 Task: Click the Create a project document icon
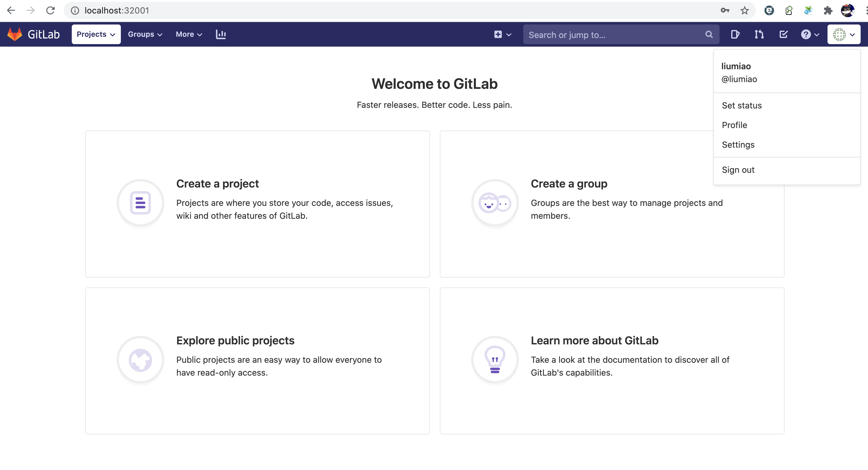point(140,203)
